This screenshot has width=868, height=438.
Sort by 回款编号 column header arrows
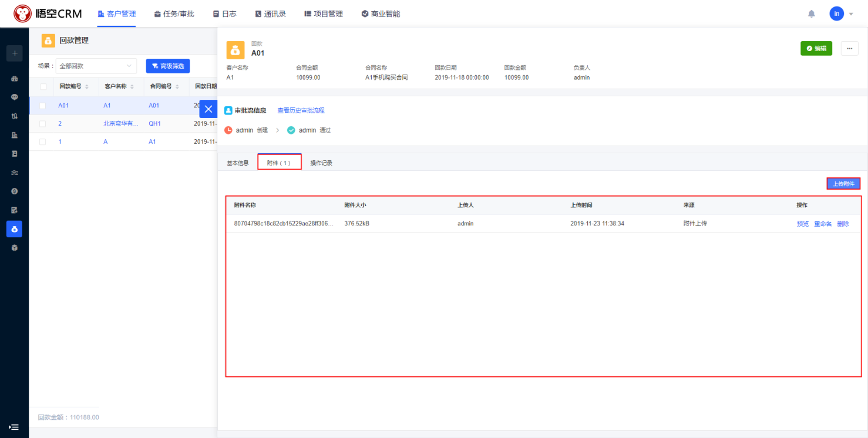(87, 87)
